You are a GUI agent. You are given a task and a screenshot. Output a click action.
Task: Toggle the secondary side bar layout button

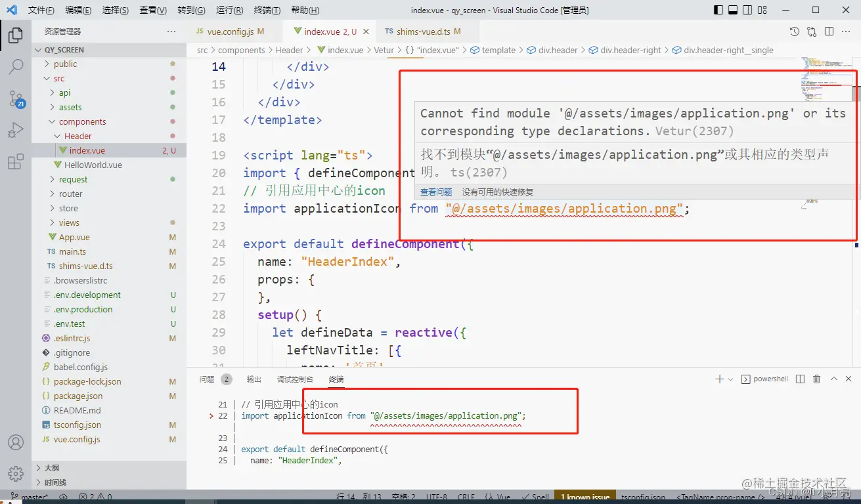pos(748,10)
